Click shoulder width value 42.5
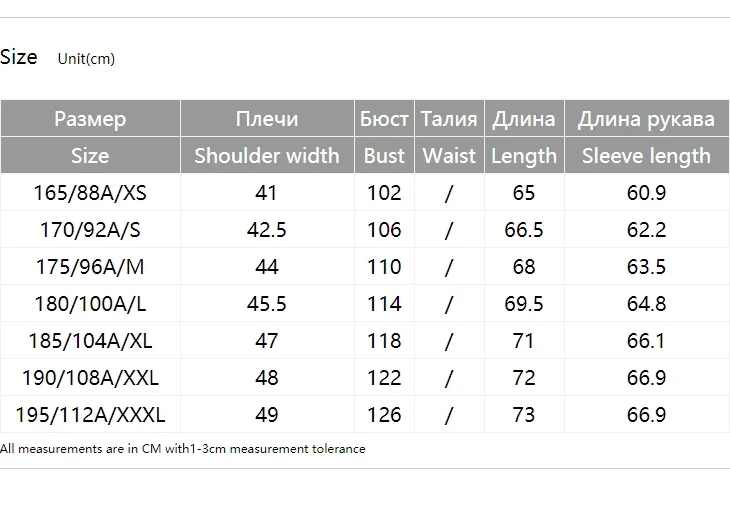 (x=267, y=229)
